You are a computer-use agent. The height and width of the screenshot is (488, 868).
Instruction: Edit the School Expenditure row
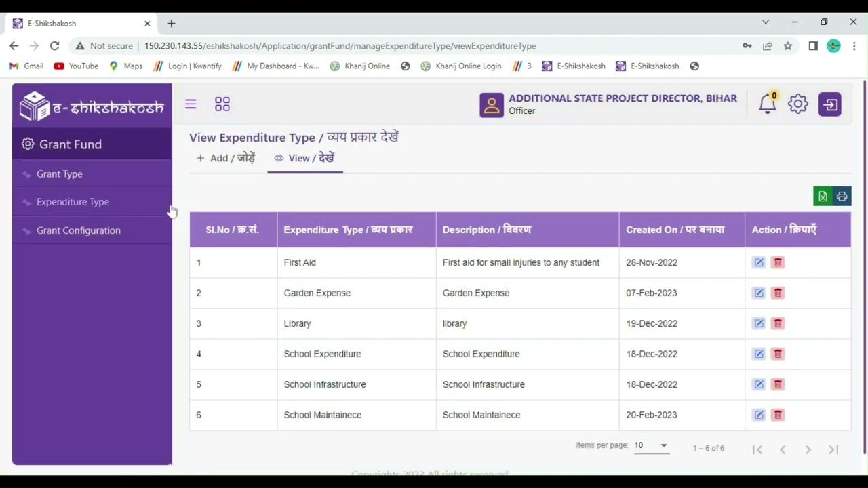(x=759, y=354)
